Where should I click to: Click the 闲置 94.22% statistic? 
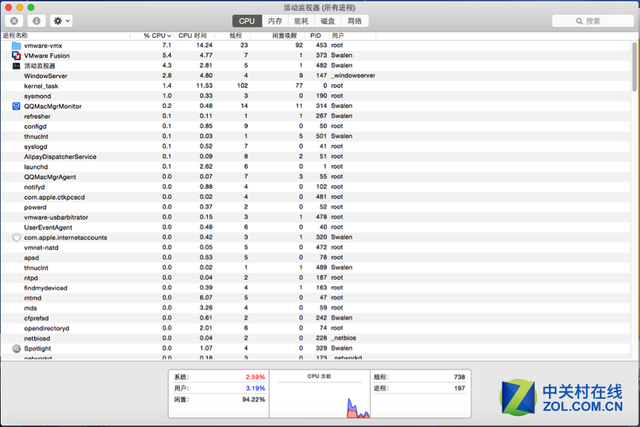pos(219,400)
